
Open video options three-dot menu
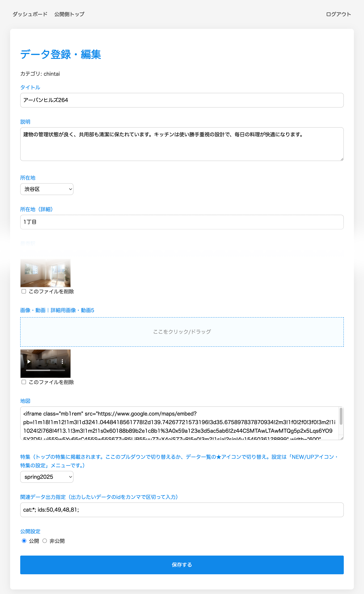pos(62,361)
